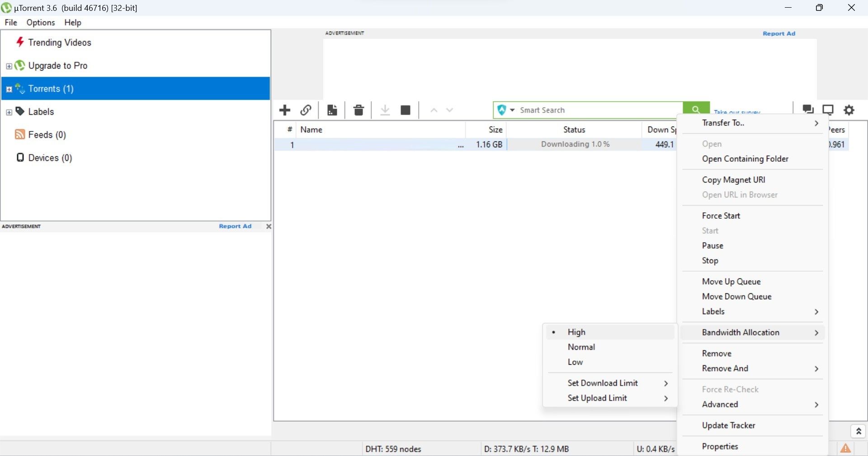Click the Remove torrent trash icon
Screen dimensions: 868x456
[359, 110]
